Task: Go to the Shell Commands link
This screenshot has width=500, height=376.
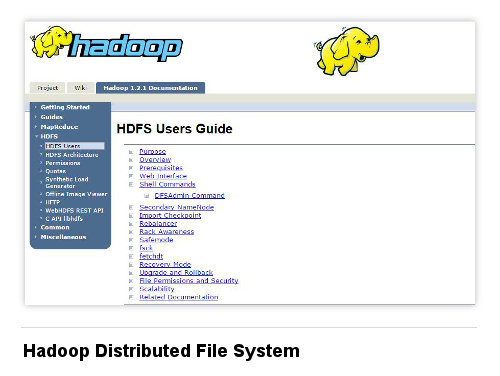Action: (x=167, y=184)
